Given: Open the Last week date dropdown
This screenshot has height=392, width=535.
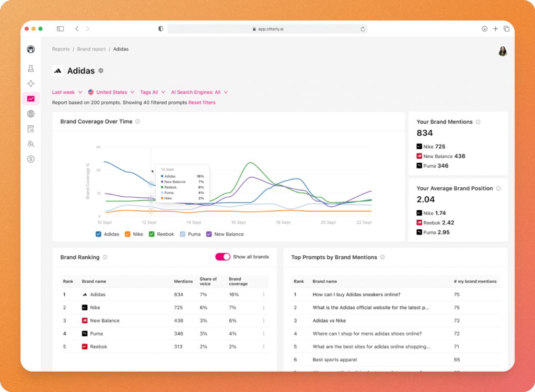Looking at the screenshot, I should click(67, 92).
